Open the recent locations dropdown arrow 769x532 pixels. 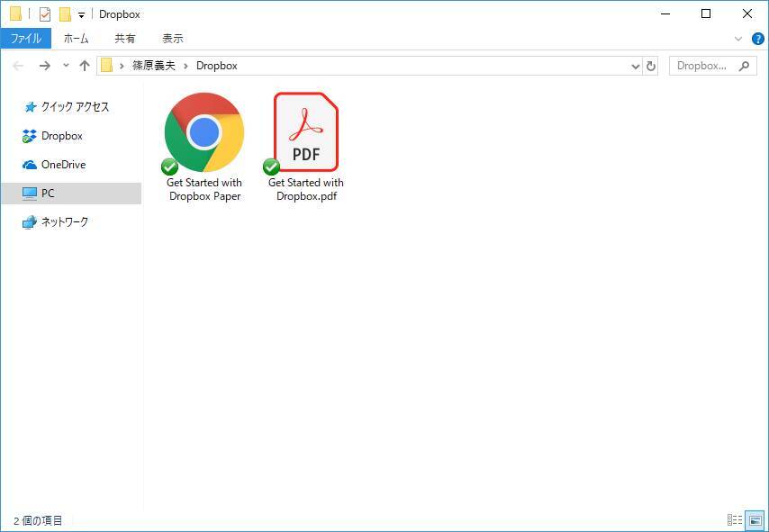pyautogui.click(x=67, y=65)
